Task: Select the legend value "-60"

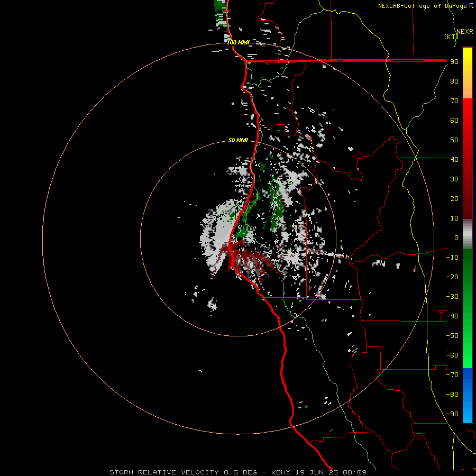Action: [x=452, y=355]
